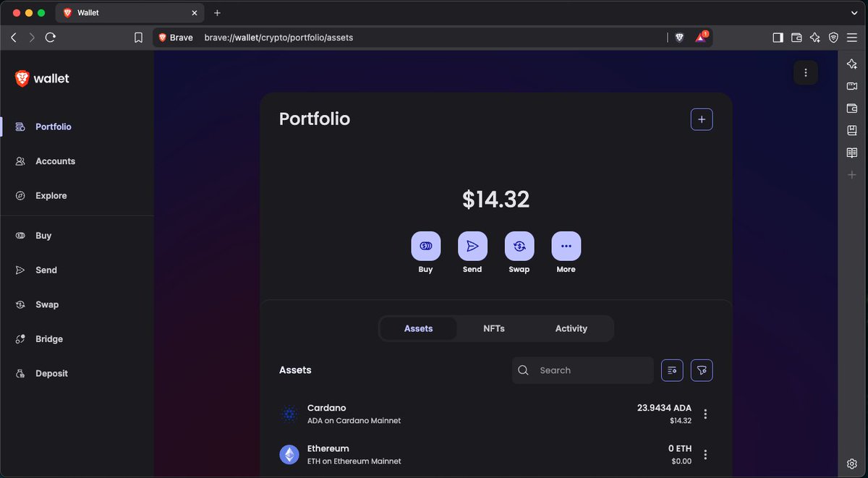Open Ethereum row three-dot menu

click(x=705, y=455)
